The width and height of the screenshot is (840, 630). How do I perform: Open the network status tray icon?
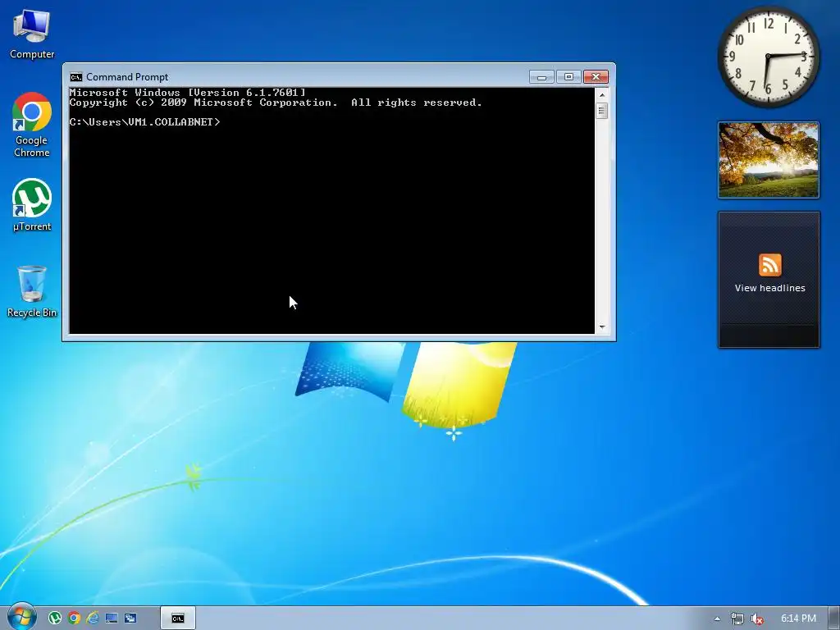point(737,619)
